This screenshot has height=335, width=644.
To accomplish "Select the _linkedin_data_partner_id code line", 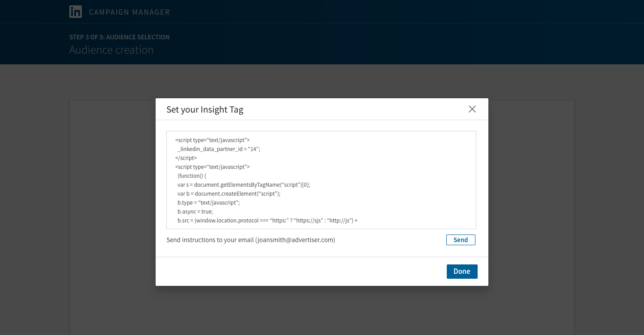I will [x=218, y=149].
